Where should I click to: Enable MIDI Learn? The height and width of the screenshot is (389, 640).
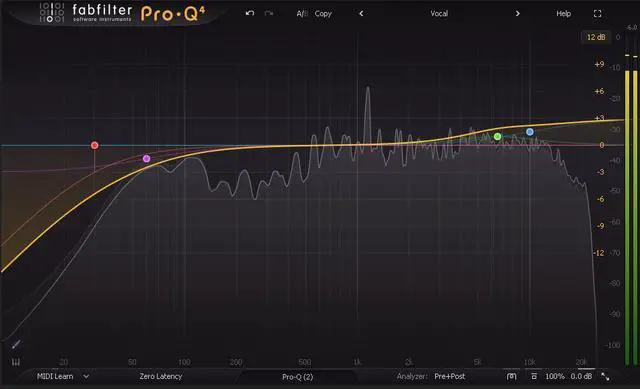(x=55, y=376)
